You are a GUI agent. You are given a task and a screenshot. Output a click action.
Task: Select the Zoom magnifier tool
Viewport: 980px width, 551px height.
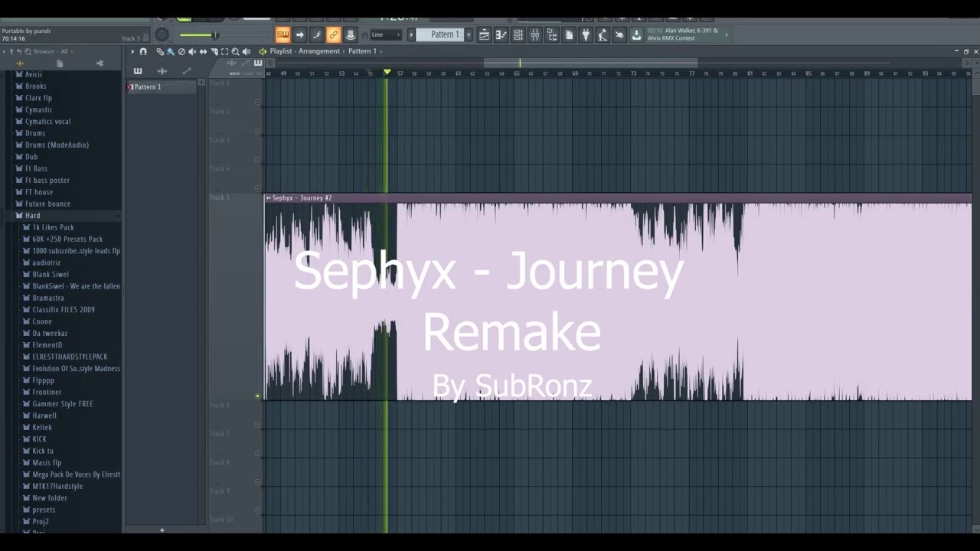coord(236,51)
